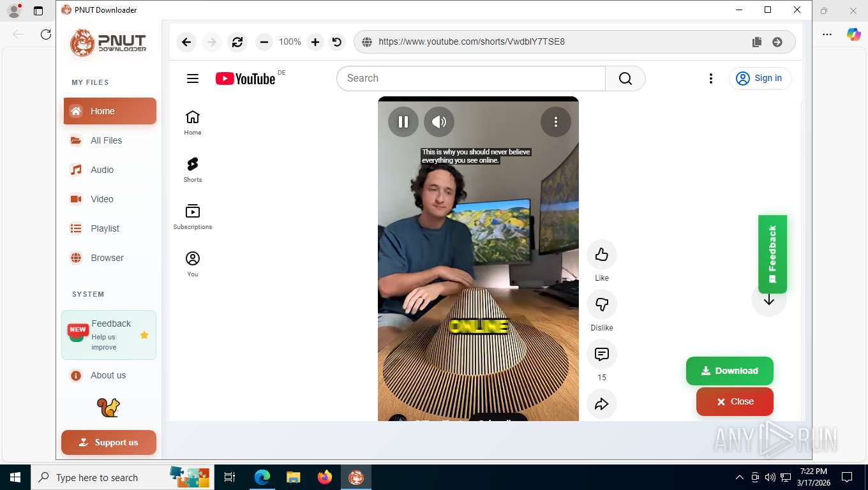This screenshot has height=490, width=868.
Task: Launch Firefox from the taskbar
Action: pyautogui.click(x=325, y=477)
